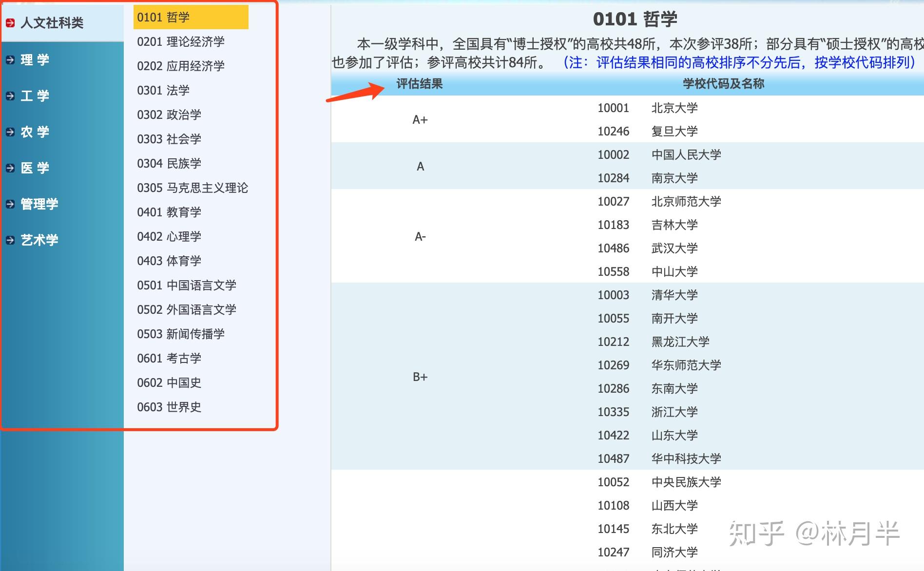Select the row 10145 东北大学
Image resolution: width=924 pixels, height=571 pixels.
pyautogui.click(x=648, y=529)
